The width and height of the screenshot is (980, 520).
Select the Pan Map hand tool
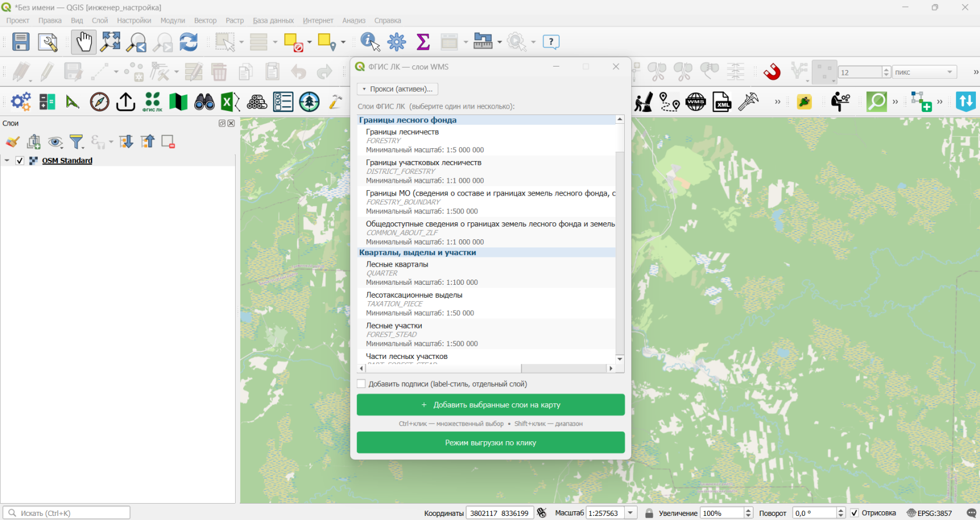click(84, 42)
